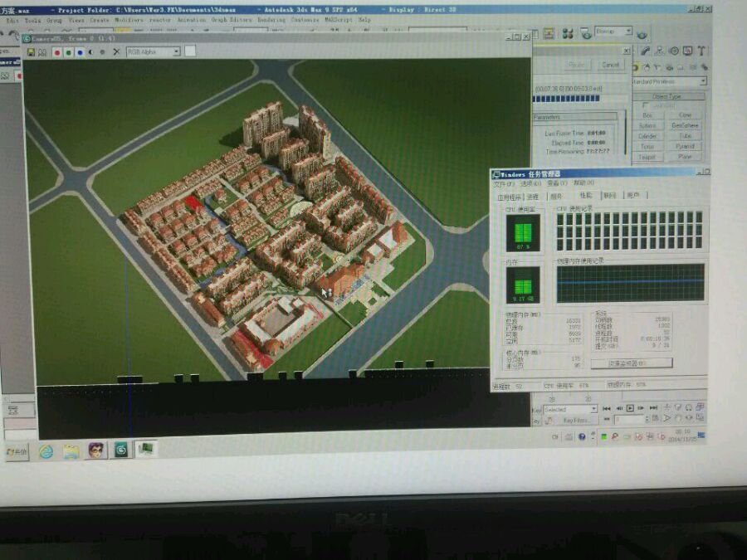747x560 pixels.
Task: Switch to the Hierarchy command panel
Action: click(659, 51)
